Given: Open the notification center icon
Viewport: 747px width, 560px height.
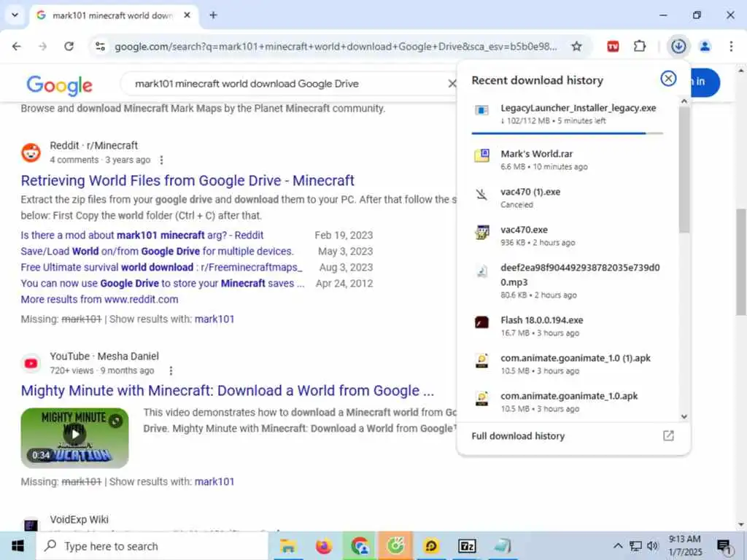Looking at the screenshot, I should 724,547.
